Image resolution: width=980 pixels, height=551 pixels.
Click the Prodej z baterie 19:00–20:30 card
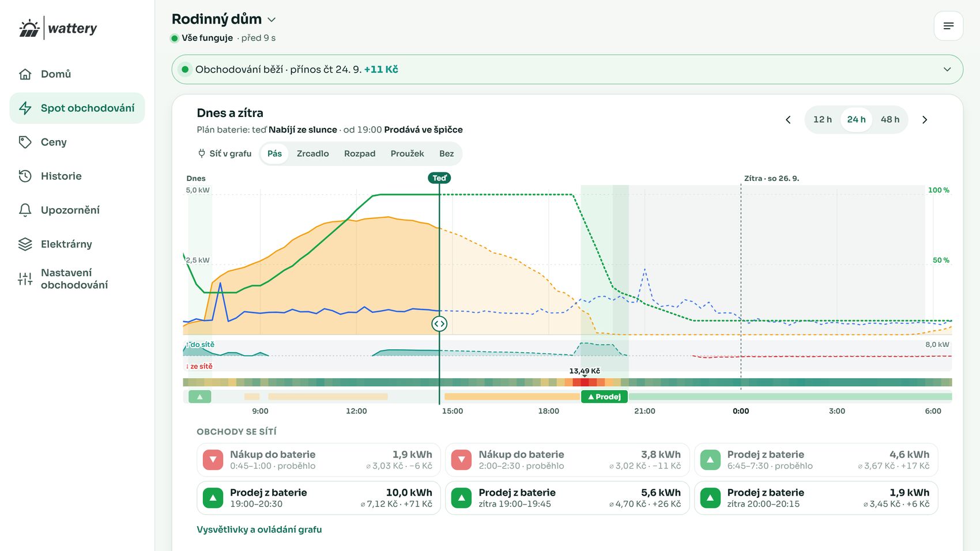319,498
